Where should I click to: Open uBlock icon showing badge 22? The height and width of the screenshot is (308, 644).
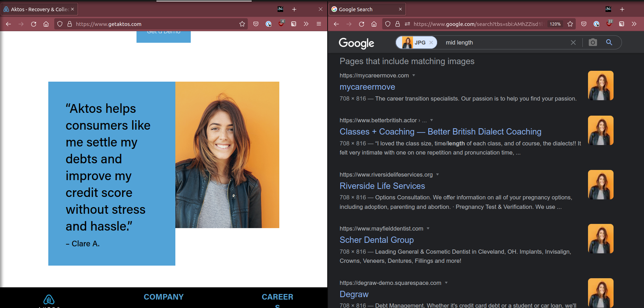pyautogui.click(x=609, y=23)
